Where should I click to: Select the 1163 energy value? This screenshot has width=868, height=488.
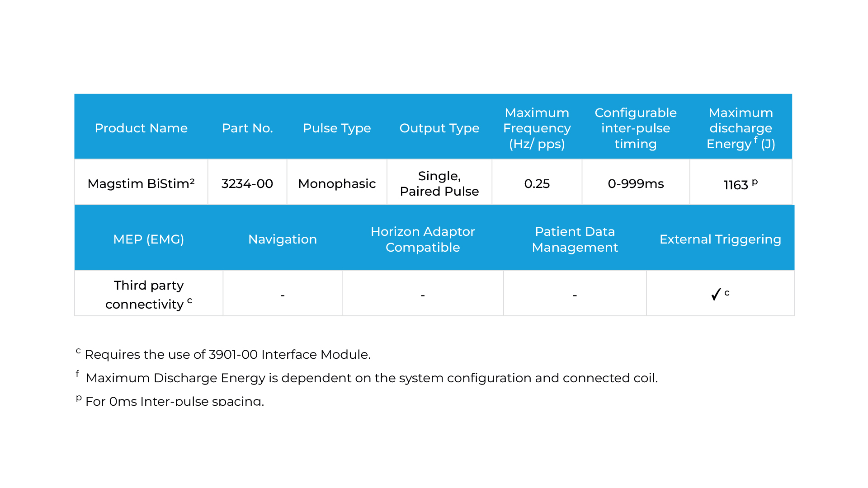coord(737,185)
